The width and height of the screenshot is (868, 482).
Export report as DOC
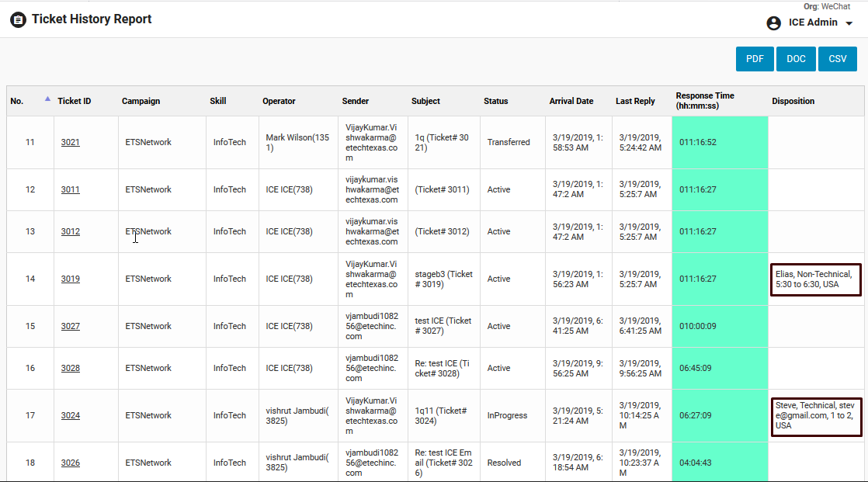click(x=796, y=59)
